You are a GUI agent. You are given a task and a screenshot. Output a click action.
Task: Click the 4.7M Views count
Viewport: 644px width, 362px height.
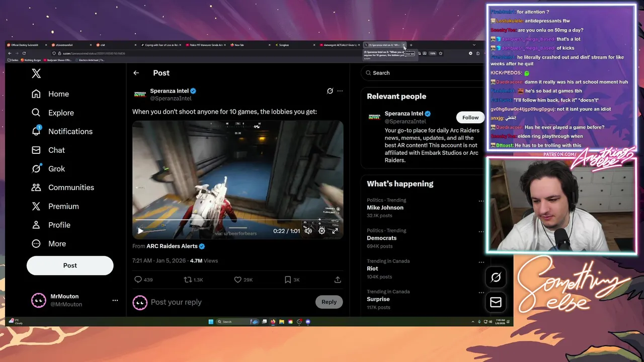click(x=204, y=261)
